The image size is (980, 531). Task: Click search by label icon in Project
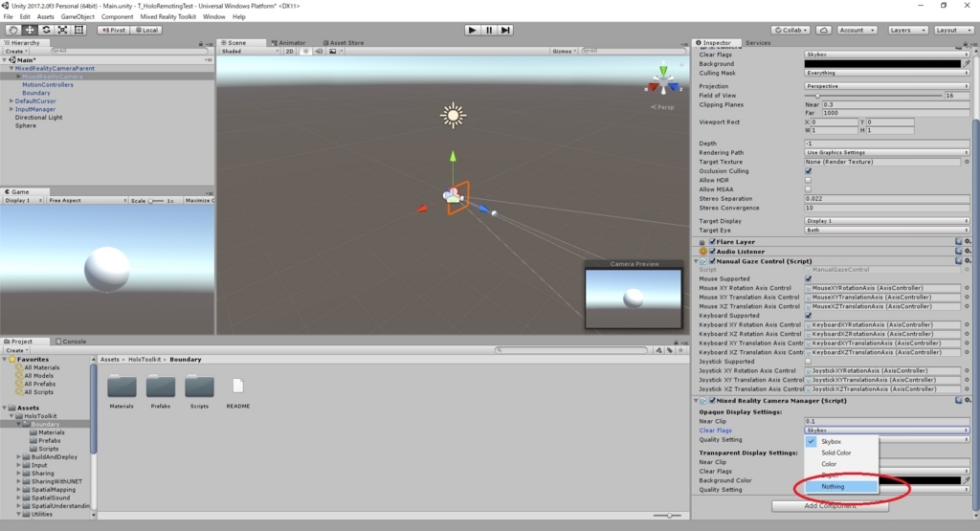point(670,350)
